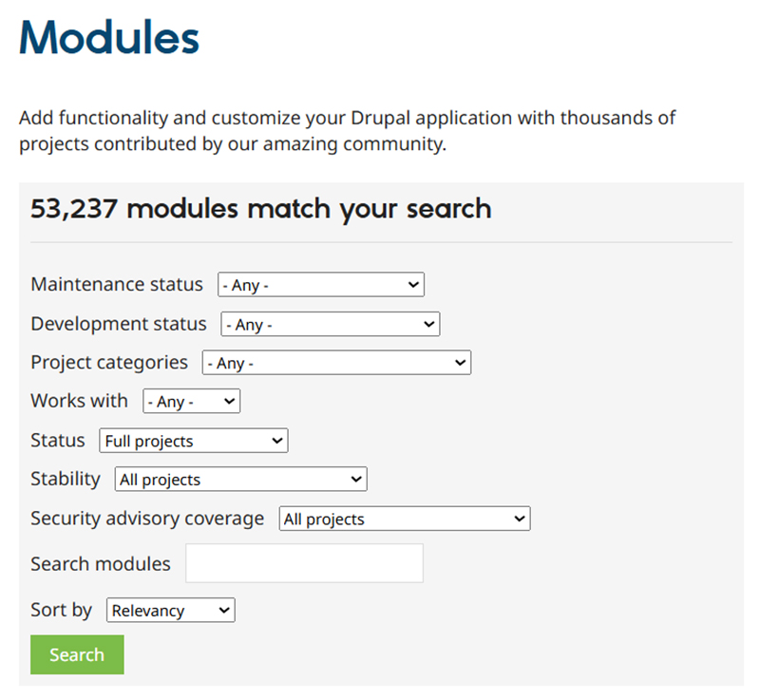The height and width of the screenshot is (700, 760).
Task: Open the Sort by dropdown showing Relevancy
Action: click(x=170, y=610)
